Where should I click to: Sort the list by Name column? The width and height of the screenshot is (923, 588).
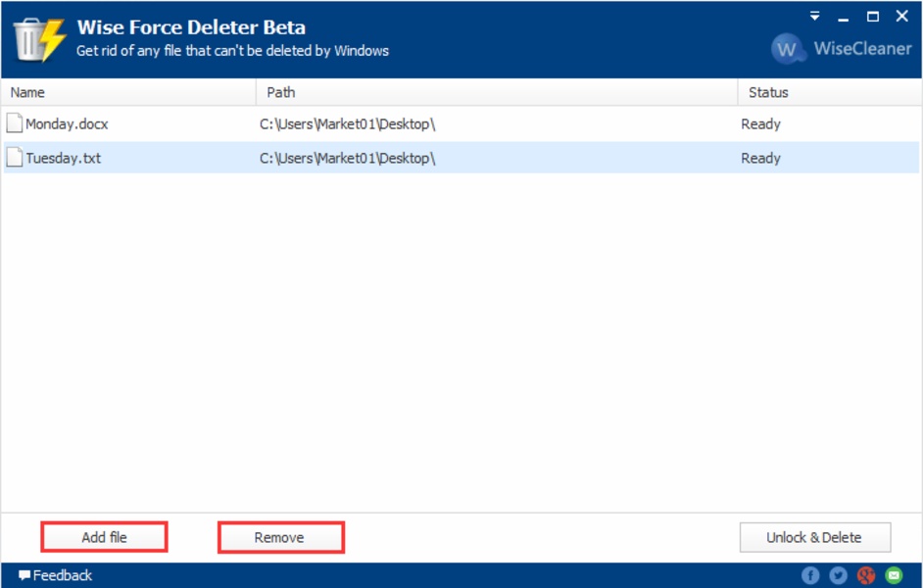pyautogui.click(x=127, y=92)
